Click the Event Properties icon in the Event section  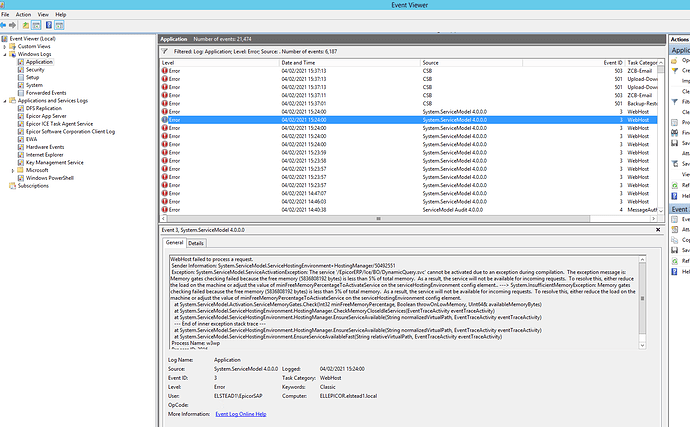[x=674, y=219]
